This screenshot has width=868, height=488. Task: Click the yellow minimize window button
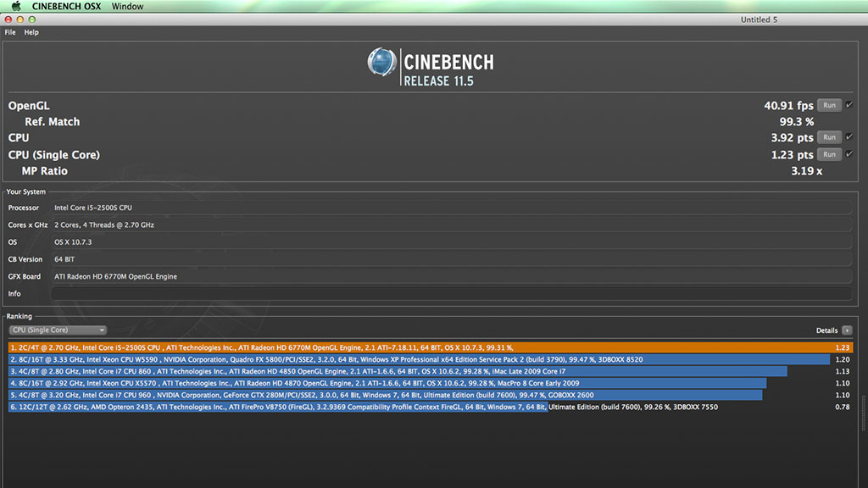[x=20, y=19]
